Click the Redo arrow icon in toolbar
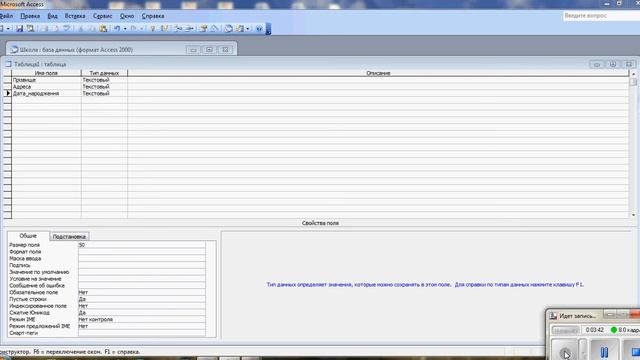Image resolution: width=640 pixels, height=360 pixels. pos(133,29)
